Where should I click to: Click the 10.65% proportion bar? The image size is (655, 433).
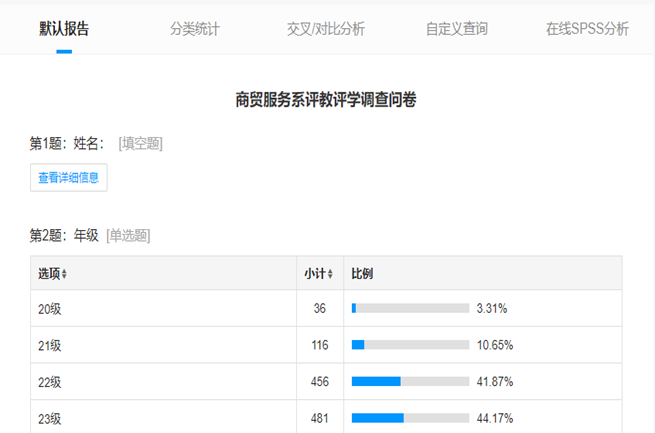[410, 345]
